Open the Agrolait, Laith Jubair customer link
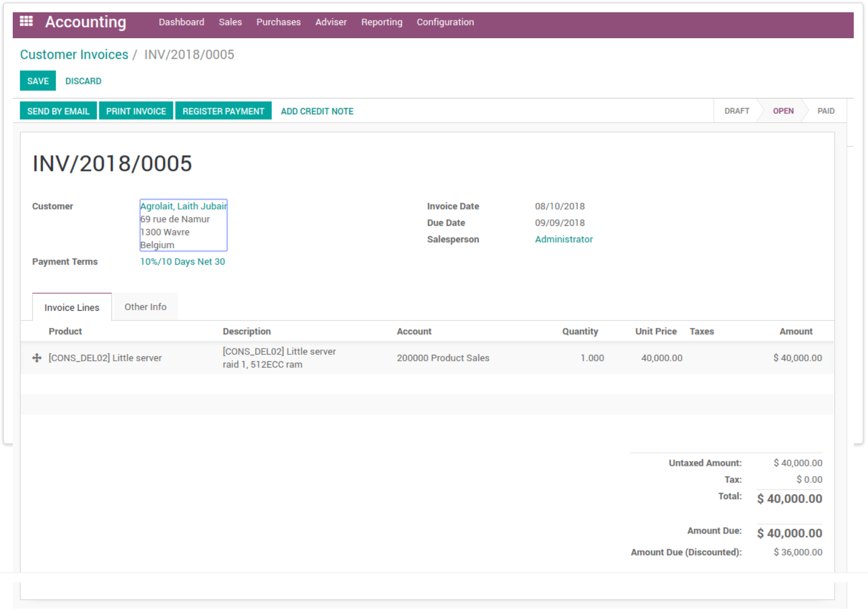Screen dimensions: 868x616 click(183, 206)
